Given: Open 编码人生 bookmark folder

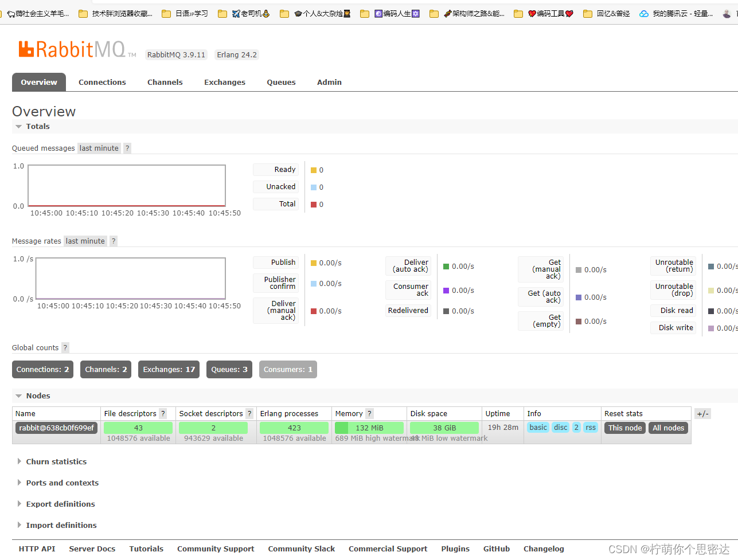Looking at the screenshot, I should click(x=390, y=13).
